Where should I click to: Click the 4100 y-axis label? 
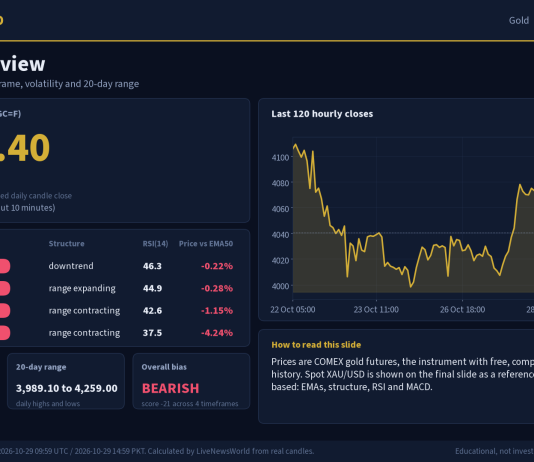click(x=280, y=158)
